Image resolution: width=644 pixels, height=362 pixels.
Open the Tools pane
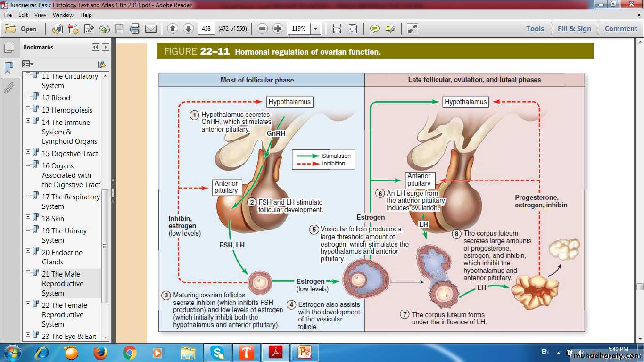click(535, 29)
